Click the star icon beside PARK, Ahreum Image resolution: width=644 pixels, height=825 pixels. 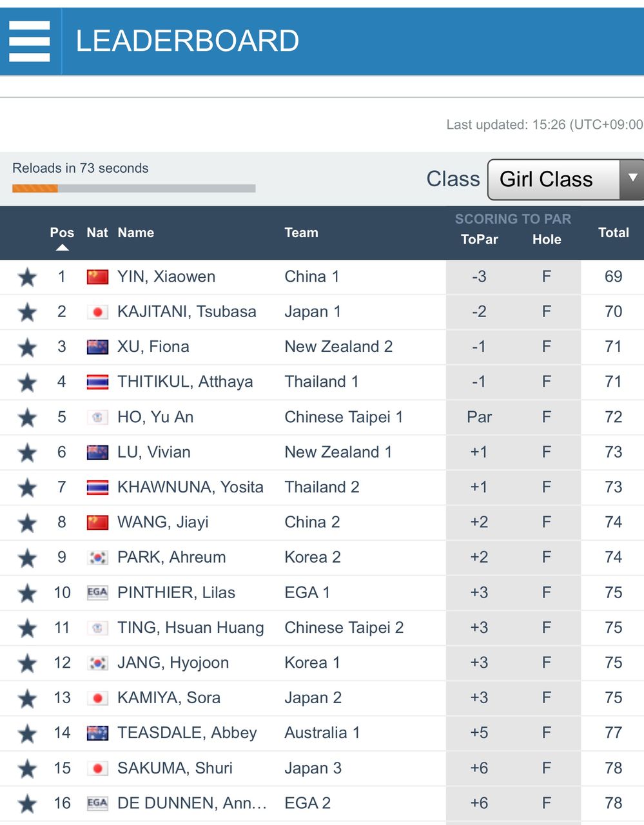pos(27,558)
